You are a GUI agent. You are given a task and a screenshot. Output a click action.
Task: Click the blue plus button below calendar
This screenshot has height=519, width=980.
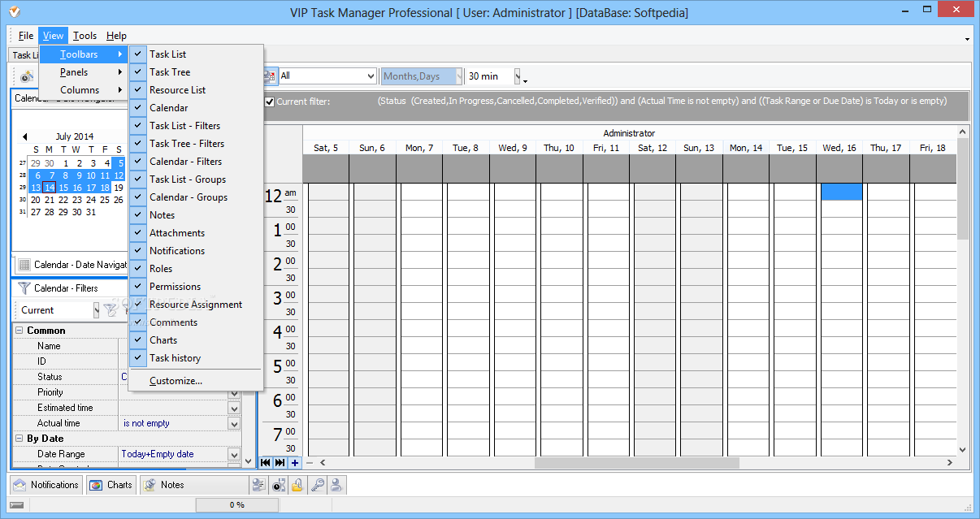coord(294,462)
